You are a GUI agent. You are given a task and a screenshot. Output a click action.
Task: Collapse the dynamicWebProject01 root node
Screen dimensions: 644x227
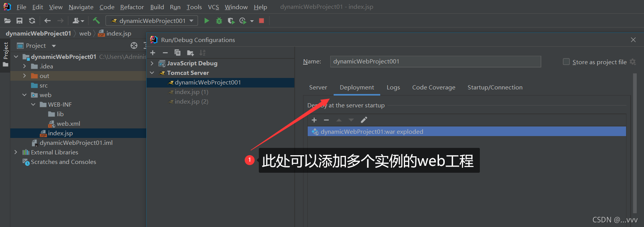(x=16, y=57)
